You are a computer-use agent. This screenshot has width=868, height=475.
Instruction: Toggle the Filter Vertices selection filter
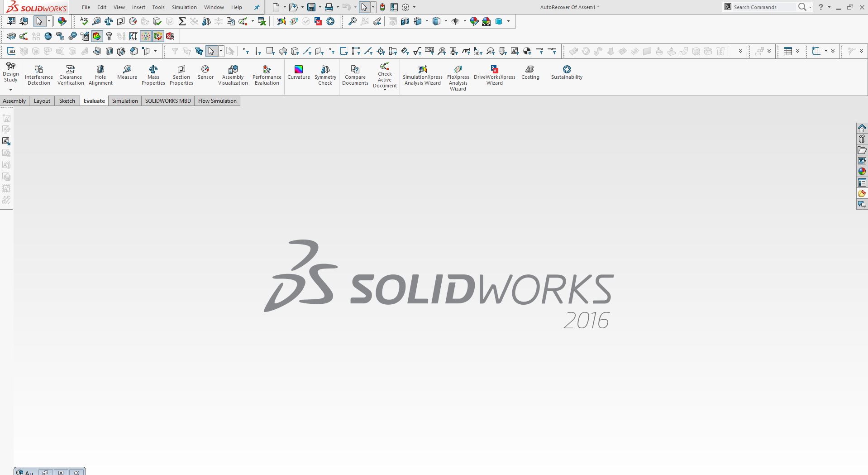246,51
